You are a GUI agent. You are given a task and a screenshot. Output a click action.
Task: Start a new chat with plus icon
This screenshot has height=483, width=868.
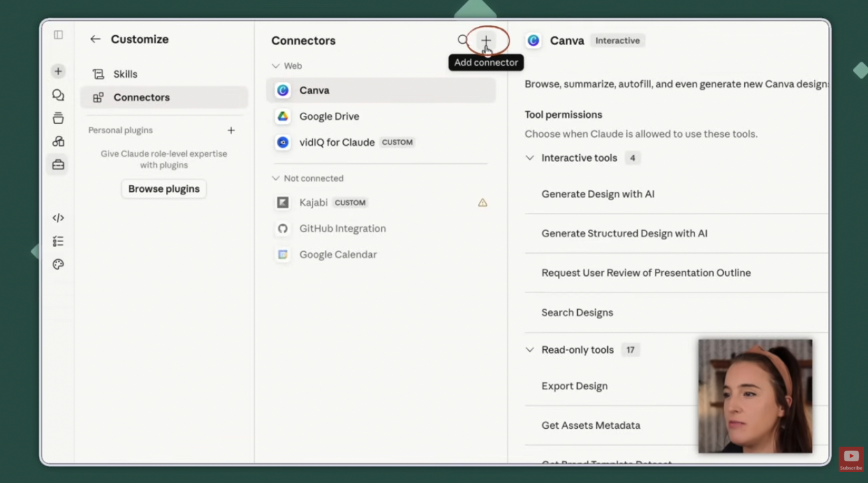(x=58, y=71)
